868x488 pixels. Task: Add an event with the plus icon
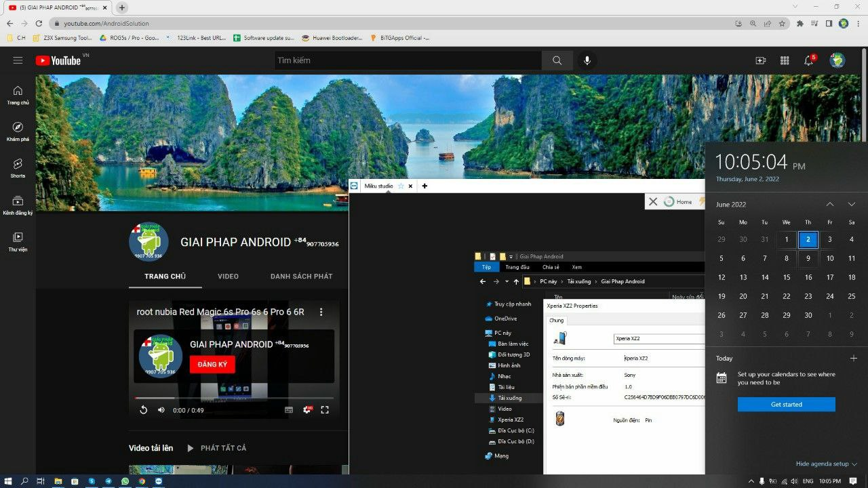(853, 359)
